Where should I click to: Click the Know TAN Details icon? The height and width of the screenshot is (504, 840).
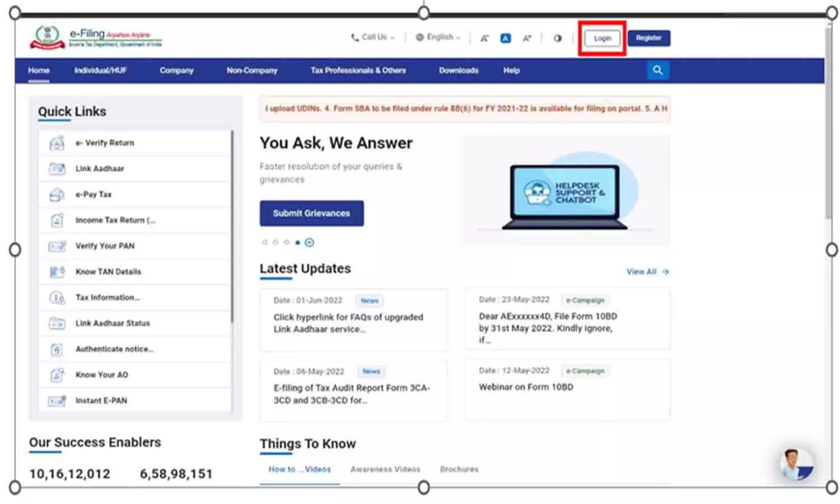[57, 272]
